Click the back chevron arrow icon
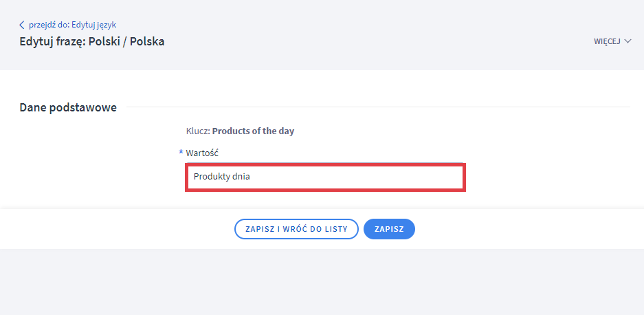644x315 pixels. point(22,25)
